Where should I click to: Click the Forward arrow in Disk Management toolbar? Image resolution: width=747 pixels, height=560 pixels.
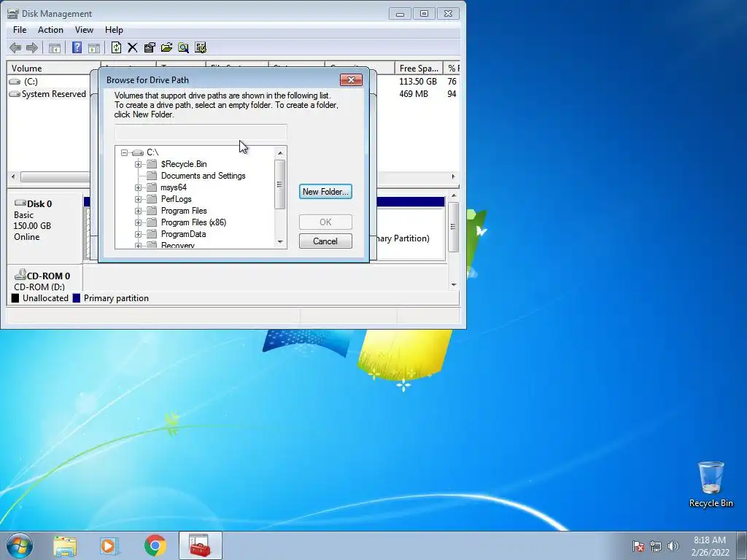[32, 47]
